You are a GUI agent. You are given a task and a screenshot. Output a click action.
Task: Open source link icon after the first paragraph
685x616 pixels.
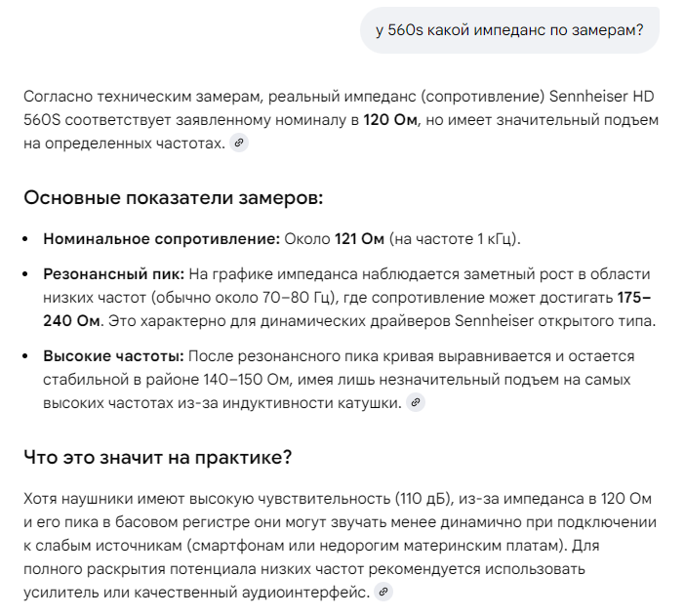tap(239, 144)
